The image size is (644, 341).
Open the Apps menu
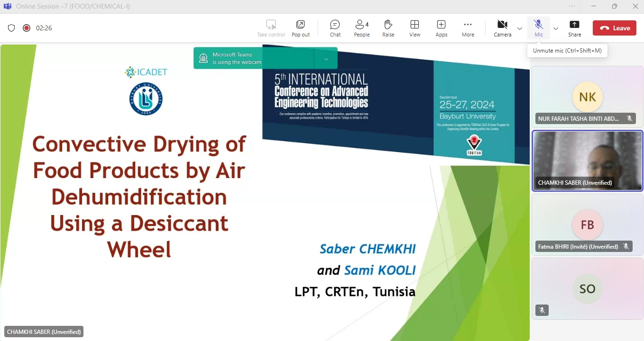point(441,28)
